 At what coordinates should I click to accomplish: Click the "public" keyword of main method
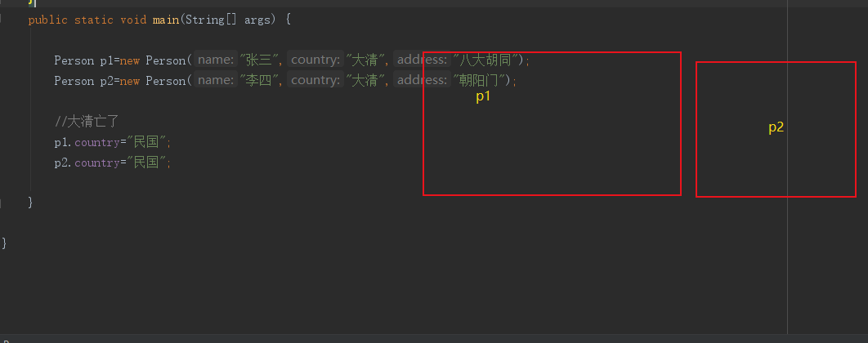(47, 20)
